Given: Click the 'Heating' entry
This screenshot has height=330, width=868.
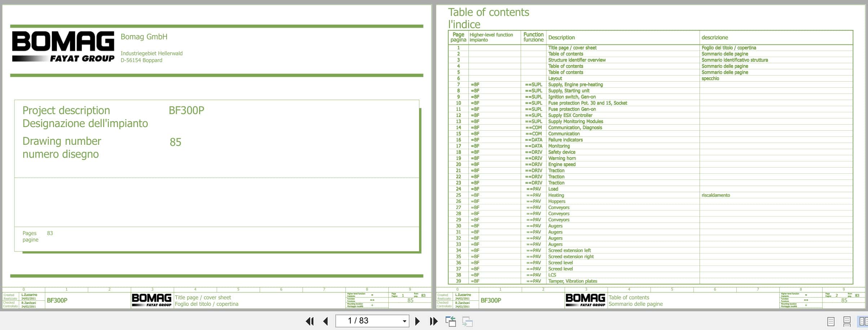Looking at the screenshot, I should 556,195.
